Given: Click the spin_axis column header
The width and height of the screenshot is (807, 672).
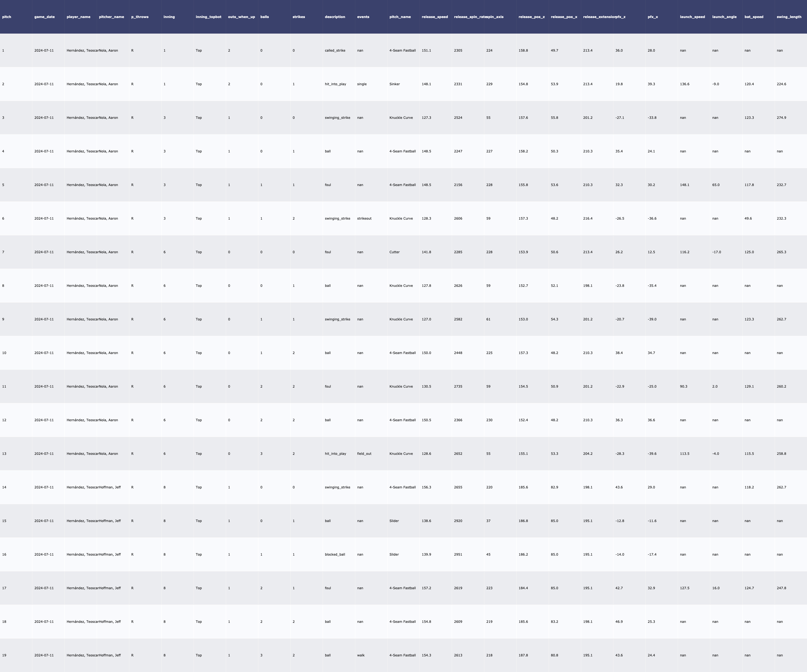Looking at the screenshot, I should (x=495, y=17).
